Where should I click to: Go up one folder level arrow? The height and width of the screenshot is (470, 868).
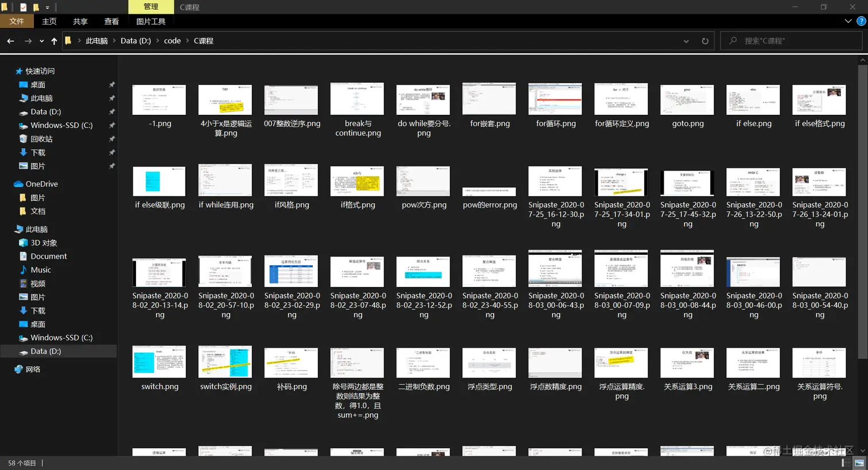(x=54, y=41)
